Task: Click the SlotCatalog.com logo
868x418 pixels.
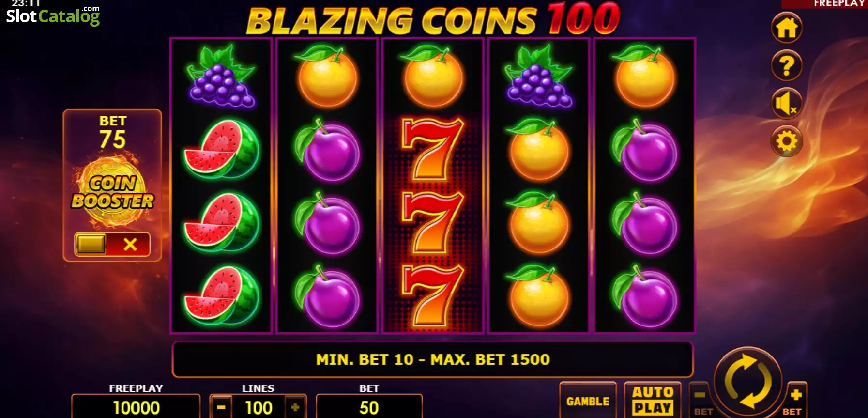Action: 53,15
